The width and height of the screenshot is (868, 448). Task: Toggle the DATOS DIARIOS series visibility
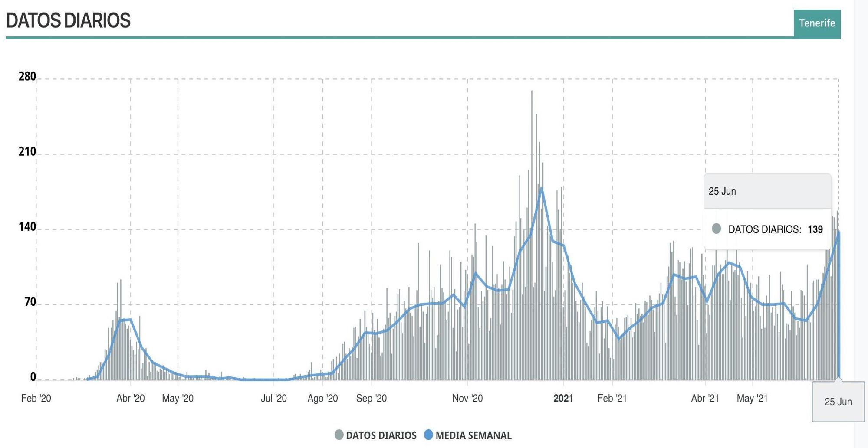pos(375,434)
